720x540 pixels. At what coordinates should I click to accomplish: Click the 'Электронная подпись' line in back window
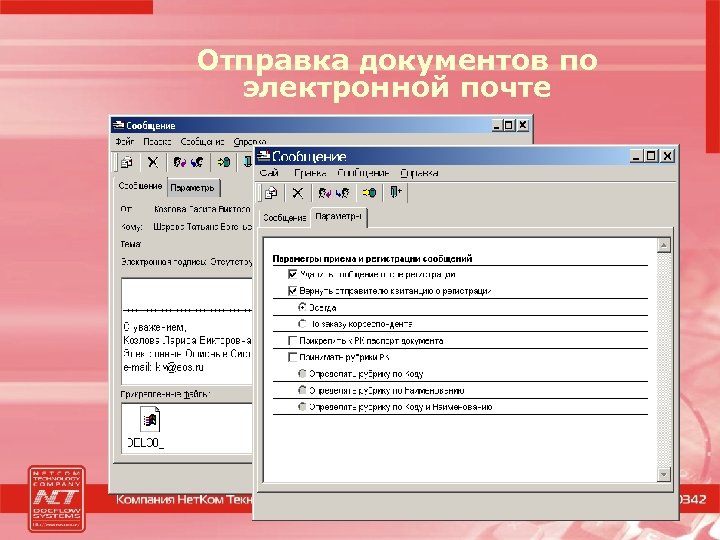(186, 262)
